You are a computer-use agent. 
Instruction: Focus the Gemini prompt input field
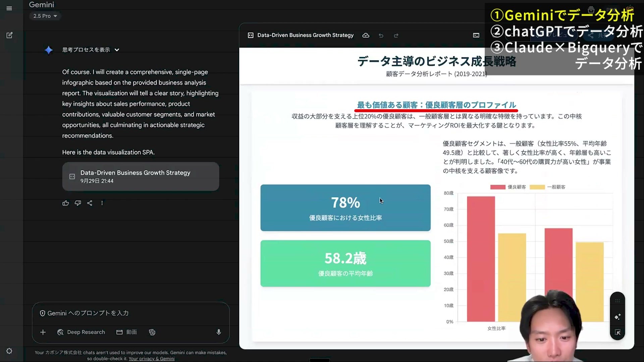point(131,313)
